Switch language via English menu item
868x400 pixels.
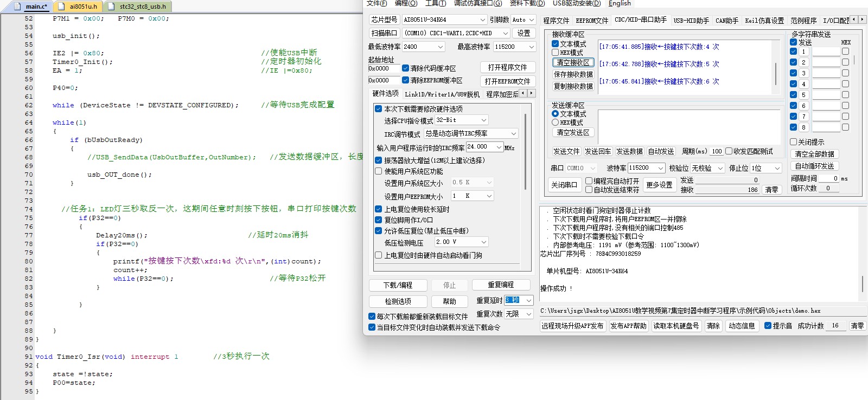(620, 3)
